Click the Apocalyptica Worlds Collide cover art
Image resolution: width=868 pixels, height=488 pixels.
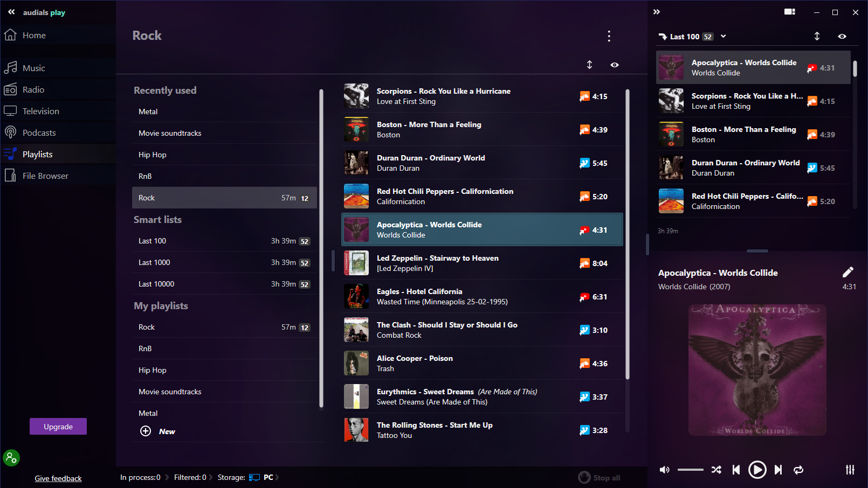tap(757, 370)
